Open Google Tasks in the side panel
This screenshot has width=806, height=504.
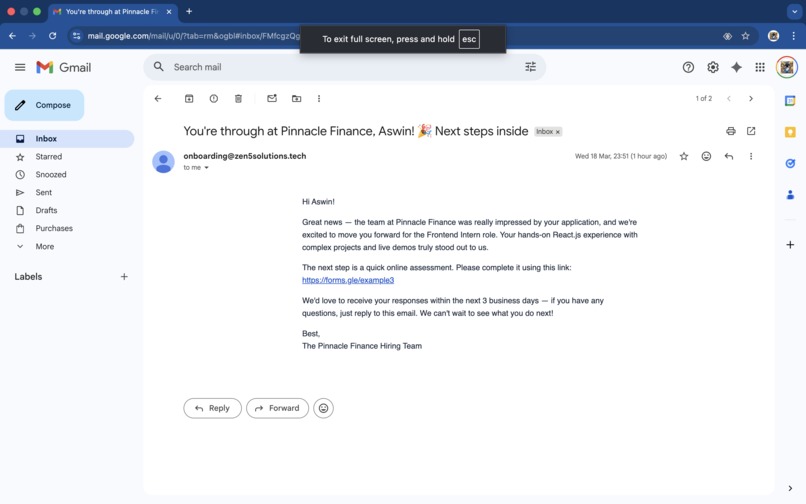click(x=790, y=164)
